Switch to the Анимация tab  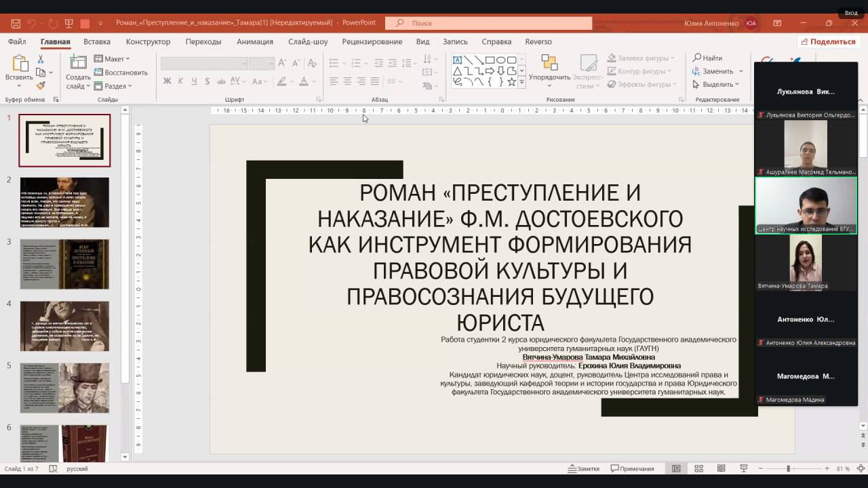[x=254, y=41]
